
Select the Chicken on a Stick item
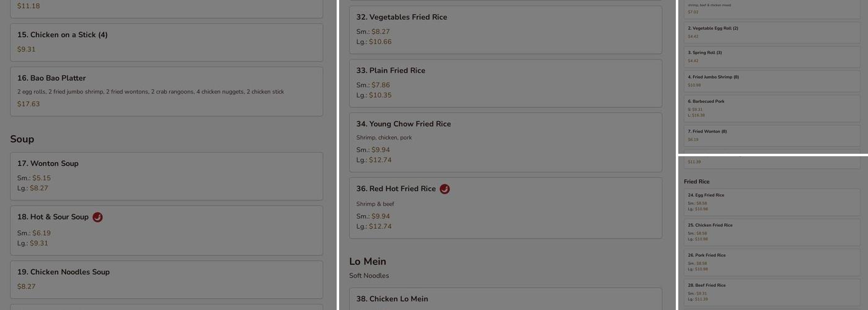tap(166, 42)
